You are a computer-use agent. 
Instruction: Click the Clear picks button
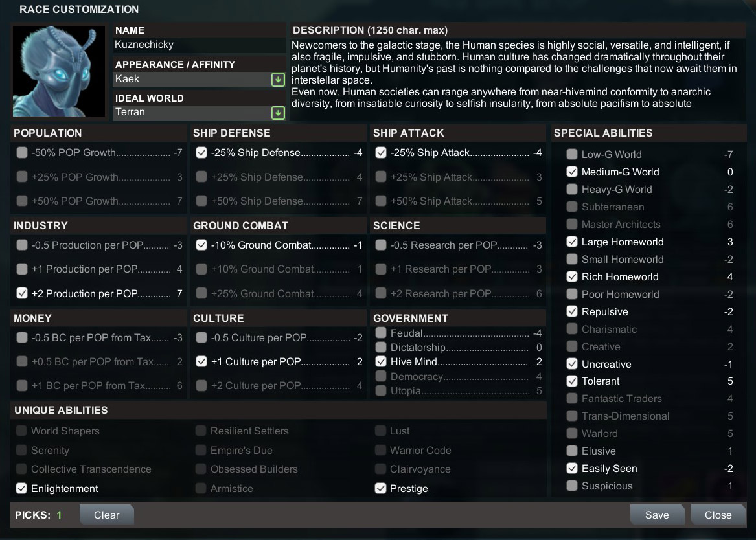(x=106, y=515)
